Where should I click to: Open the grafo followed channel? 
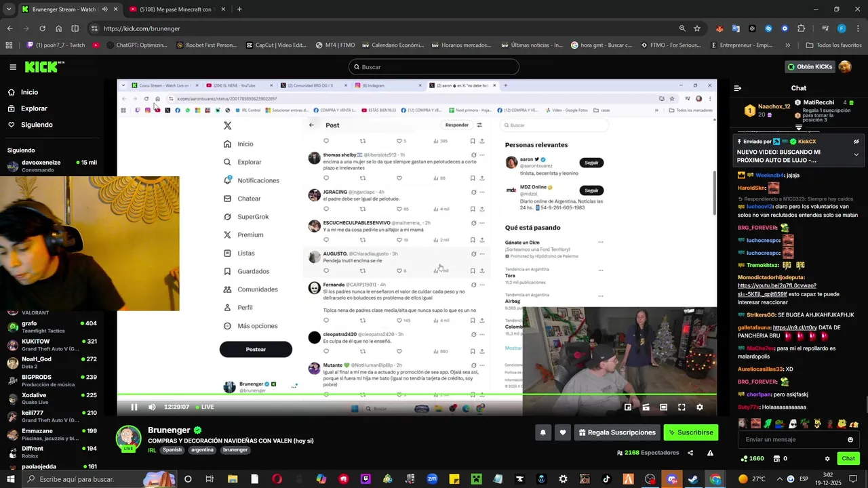coord(52,327)
